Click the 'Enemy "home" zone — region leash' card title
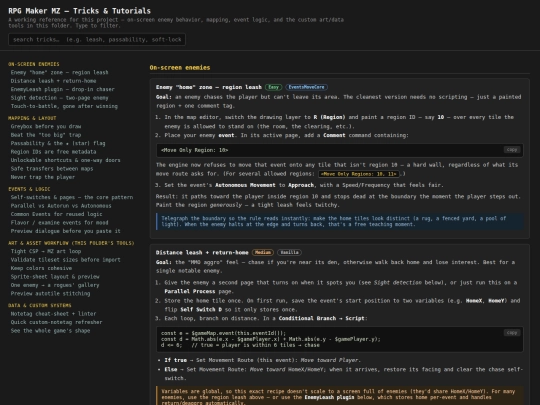540x405 pixels. coord(209,87)
